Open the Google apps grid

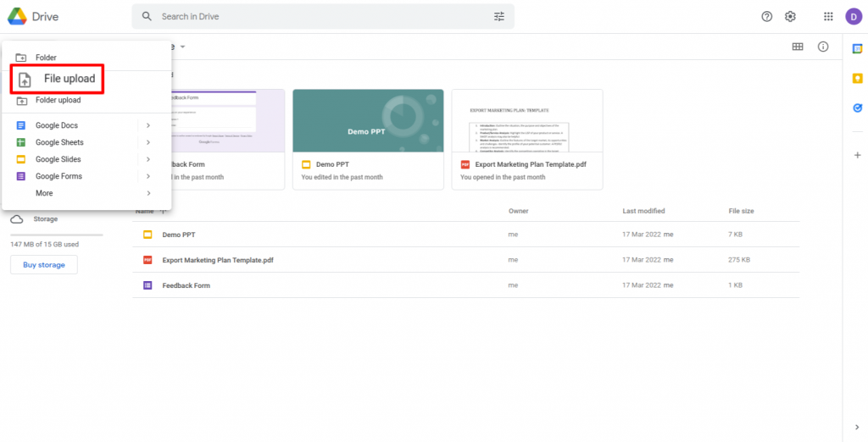click(x=828, y=16)
